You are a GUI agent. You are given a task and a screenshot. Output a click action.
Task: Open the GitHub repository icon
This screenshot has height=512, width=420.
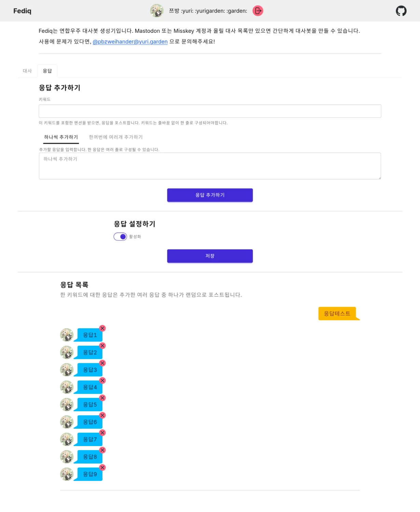point(401,11)
